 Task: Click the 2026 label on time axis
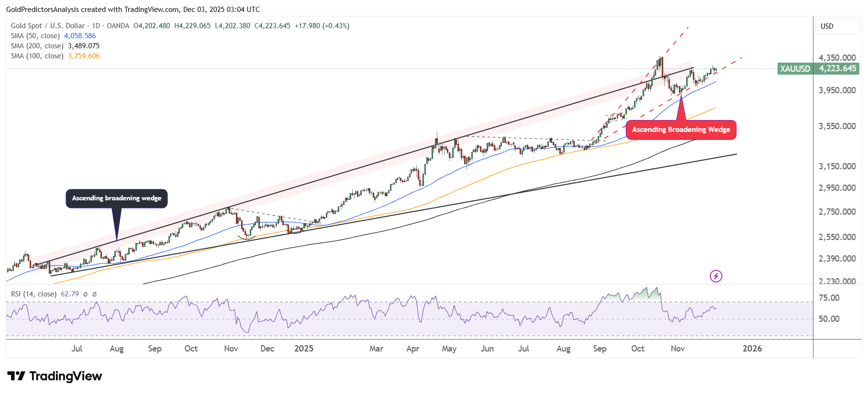pos(752,349)
